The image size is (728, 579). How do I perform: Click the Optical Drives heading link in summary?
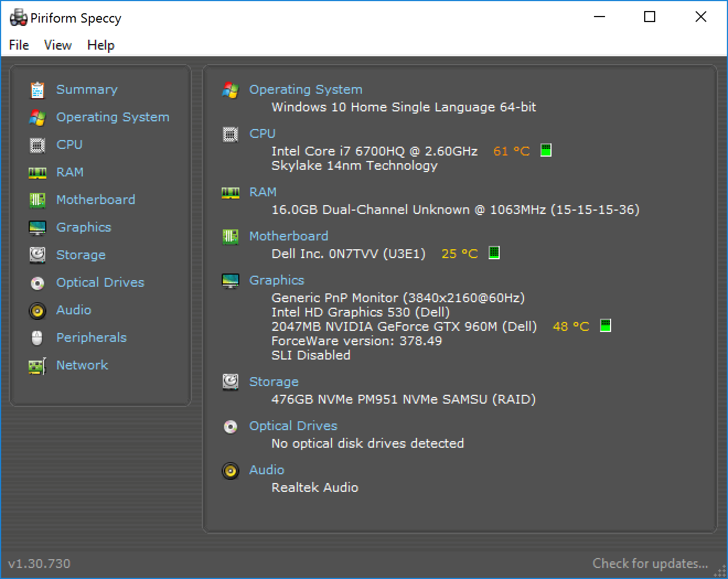(x=293, y=426)
